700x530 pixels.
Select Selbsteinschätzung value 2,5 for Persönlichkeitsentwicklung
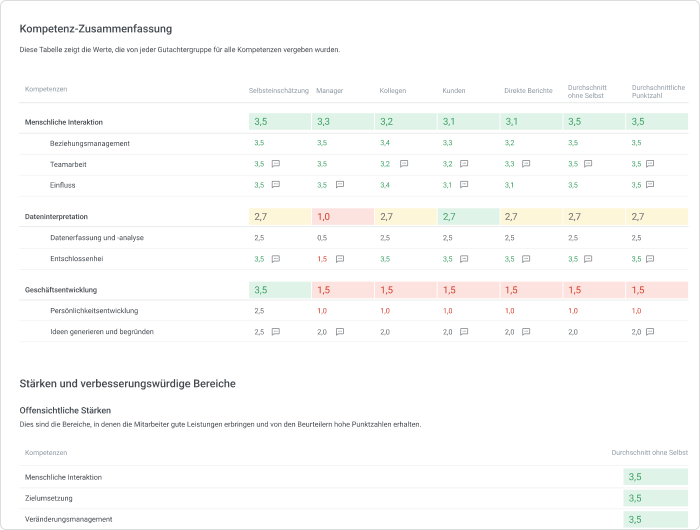[259, 311]
